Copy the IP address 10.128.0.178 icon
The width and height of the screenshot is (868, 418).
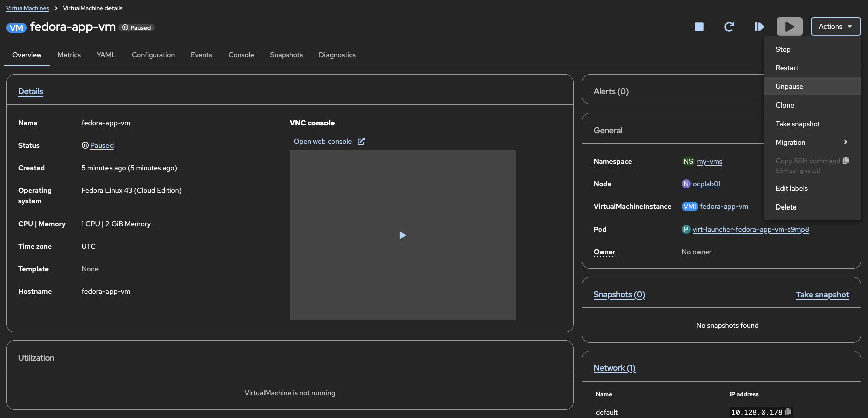pyautogui.click(x=788, y=412)
